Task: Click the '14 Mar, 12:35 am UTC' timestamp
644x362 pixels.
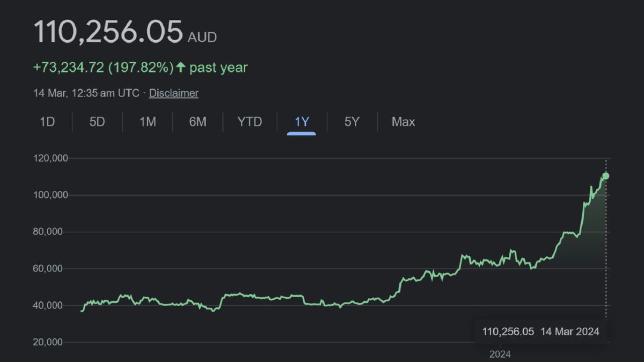Action: click(x=86, y=93)
